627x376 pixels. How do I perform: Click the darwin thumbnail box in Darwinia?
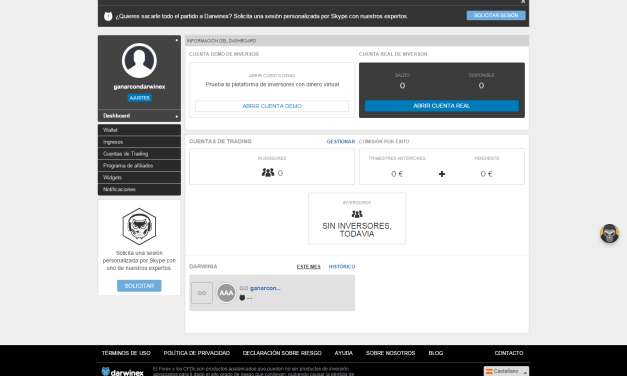point(202,293)
